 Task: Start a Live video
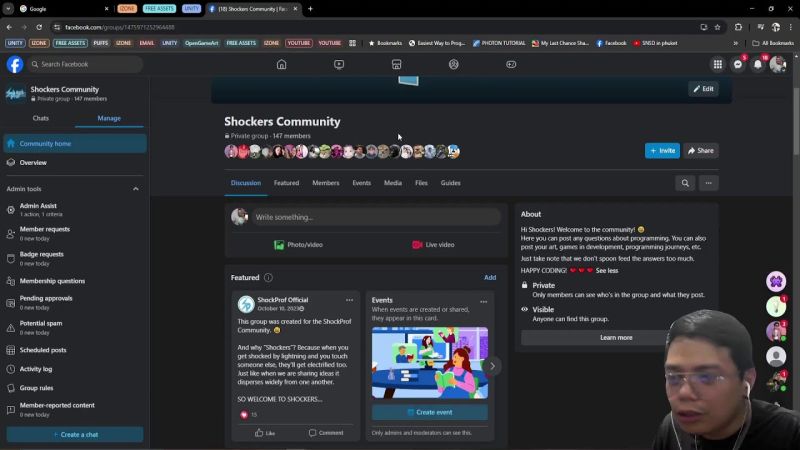point(433,245)
